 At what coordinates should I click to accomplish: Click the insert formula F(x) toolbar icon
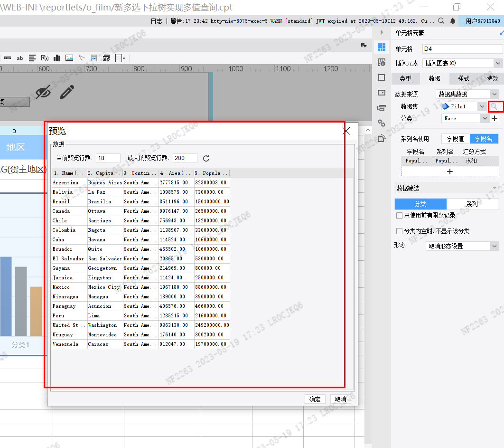[45, 58]
